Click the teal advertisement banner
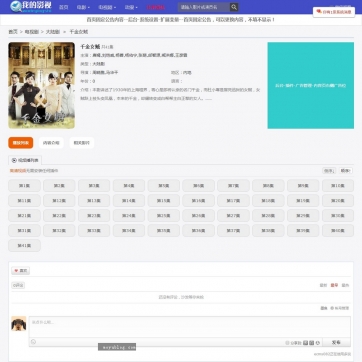The width and height of the screenshot is (362, 362). point(311,85)
